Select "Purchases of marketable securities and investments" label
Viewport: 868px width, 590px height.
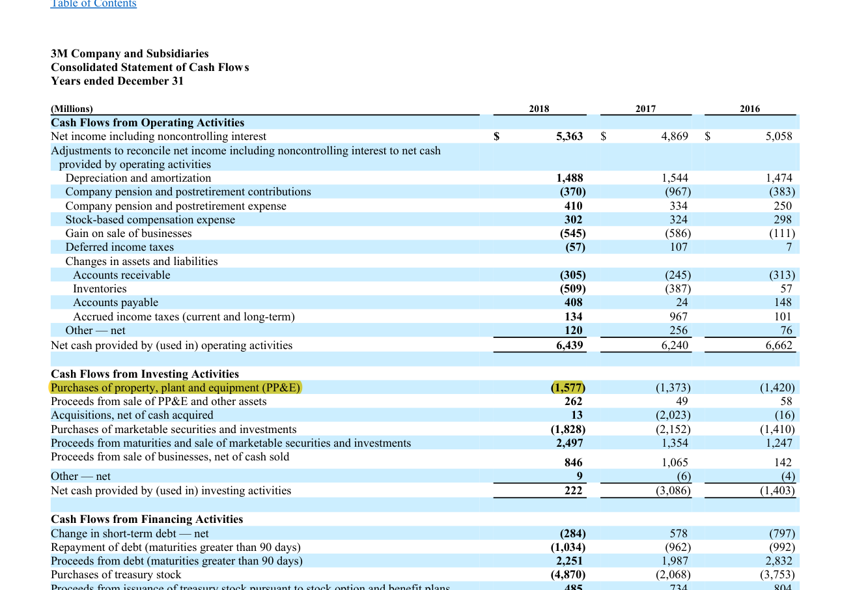tap(174, 429)
